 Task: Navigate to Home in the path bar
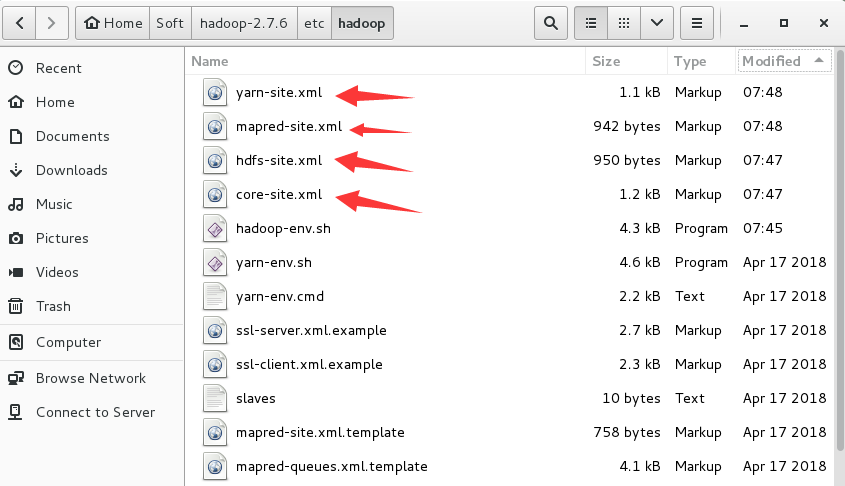coord(113,23)
